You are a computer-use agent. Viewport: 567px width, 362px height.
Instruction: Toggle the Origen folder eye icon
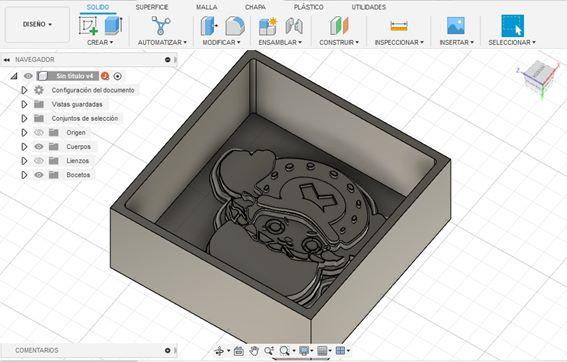coord(39,132)
